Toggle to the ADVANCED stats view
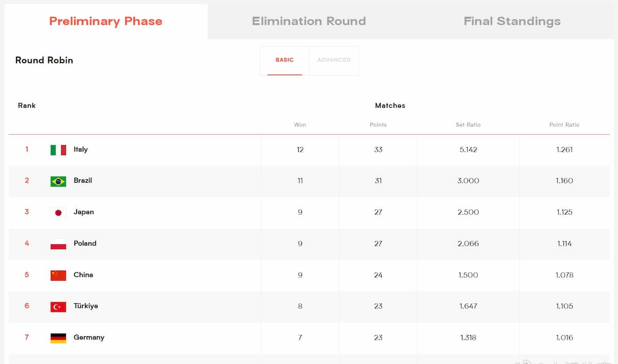 334,60
